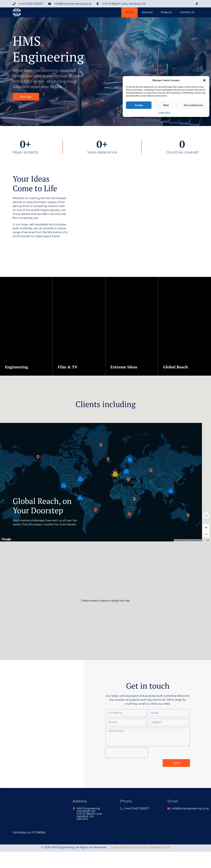Screen dimensions: 211x868
Task: Open the Services menu item
Action: 147,13
